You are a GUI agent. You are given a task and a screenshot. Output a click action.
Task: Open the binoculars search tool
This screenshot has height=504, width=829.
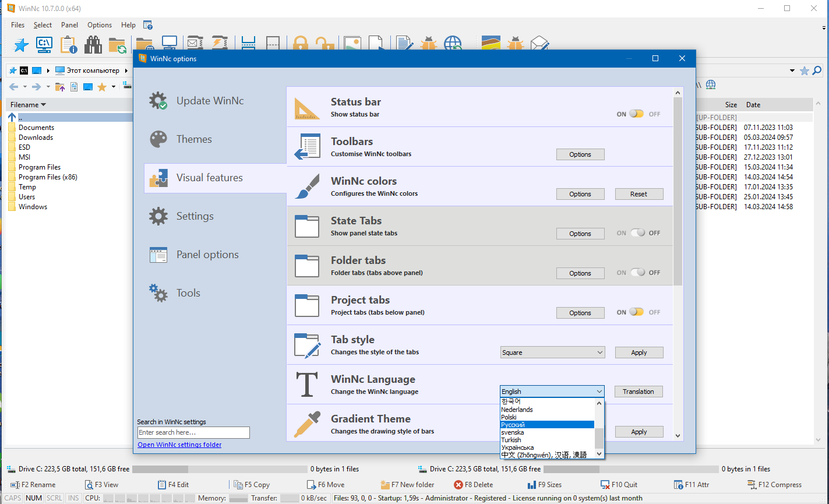coord(93,44)
